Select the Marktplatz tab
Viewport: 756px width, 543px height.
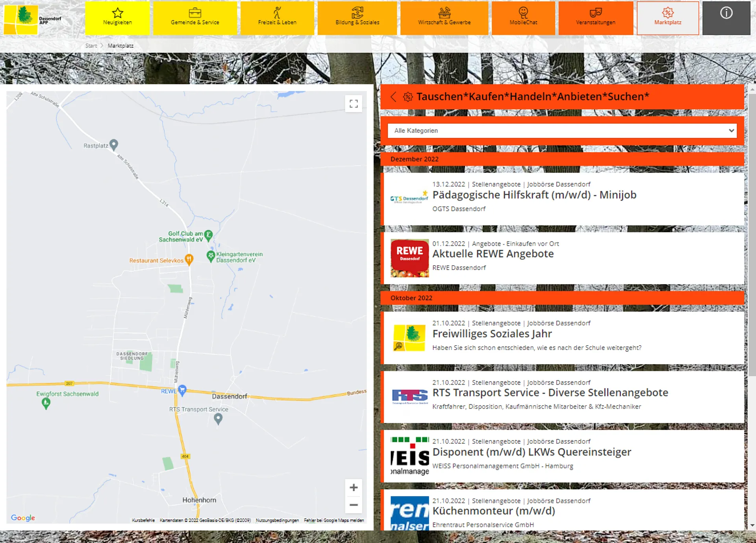(668, 18)
